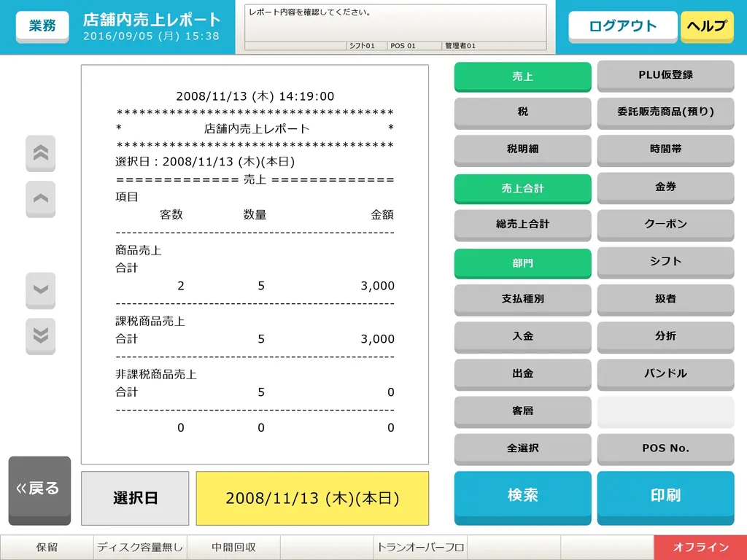Select all categories with 全選択
Screen dimensions: 747x560
coord(522,448)
